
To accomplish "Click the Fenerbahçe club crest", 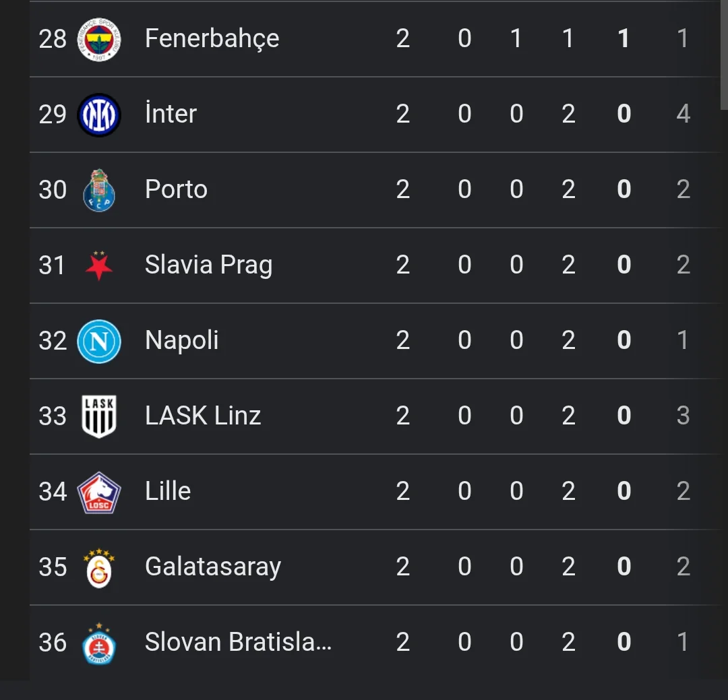I will click(99, 40).
